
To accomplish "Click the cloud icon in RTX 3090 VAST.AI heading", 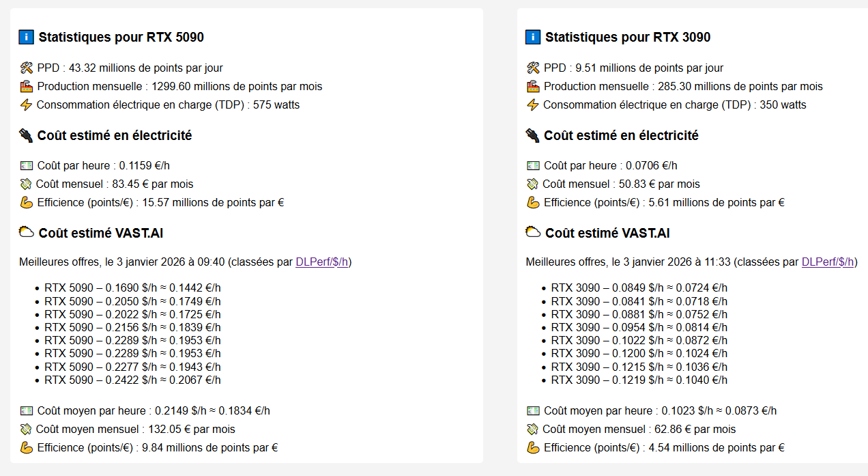I will click(533, 233).
